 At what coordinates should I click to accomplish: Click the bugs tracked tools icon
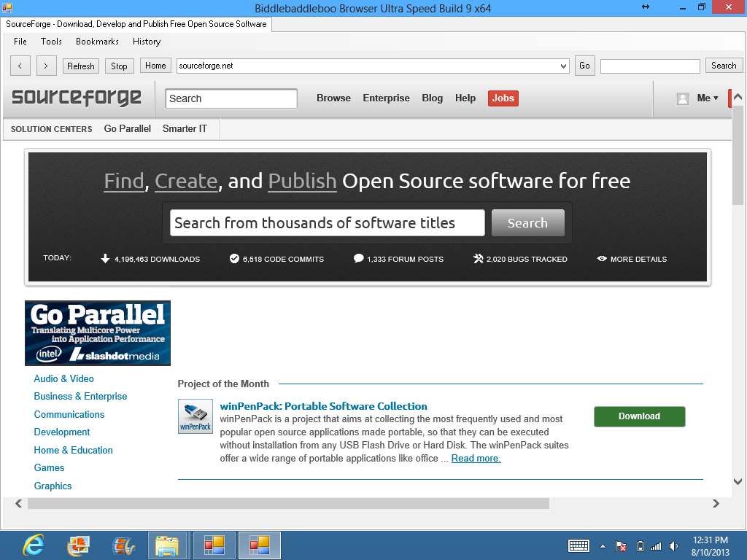click(479, 259)
